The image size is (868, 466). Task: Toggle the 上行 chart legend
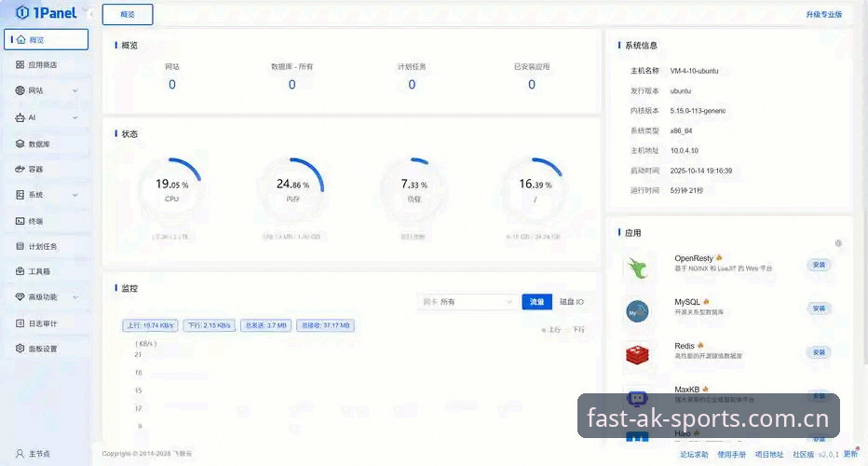pos(551,330)
